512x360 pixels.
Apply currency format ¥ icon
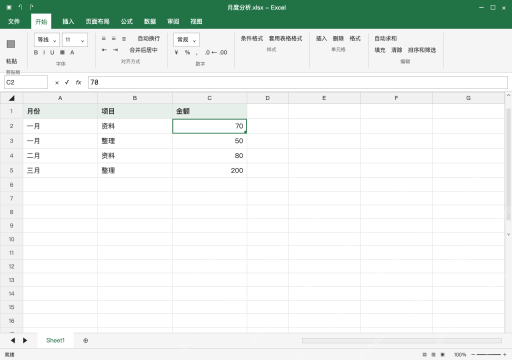[x=177, y=52]
